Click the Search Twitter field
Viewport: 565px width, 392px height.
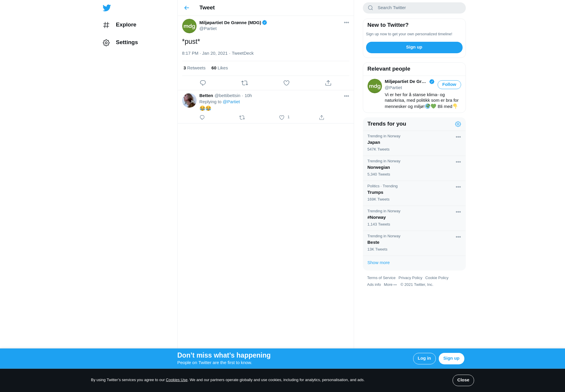(x=414, y=8)
